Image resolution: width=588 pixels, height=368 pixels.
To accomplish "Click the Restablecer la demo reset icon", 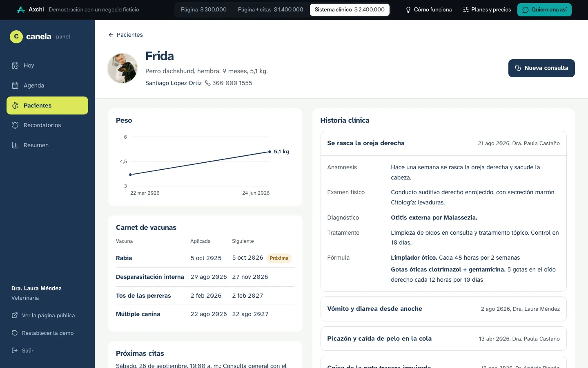I will pyautogui.click(x=15, y=333).
